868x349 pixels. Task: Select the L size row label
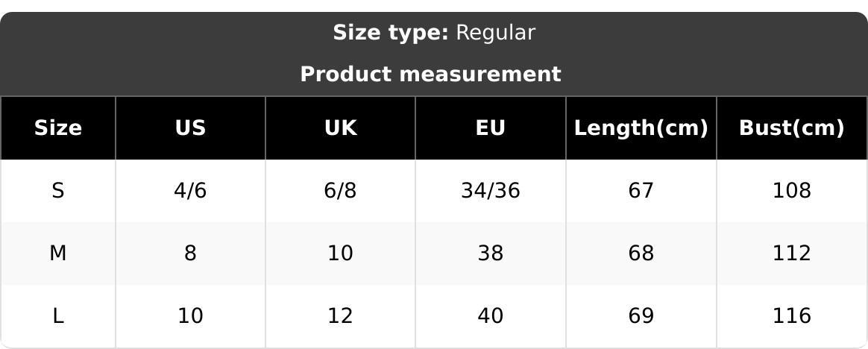tap(57, 316)
